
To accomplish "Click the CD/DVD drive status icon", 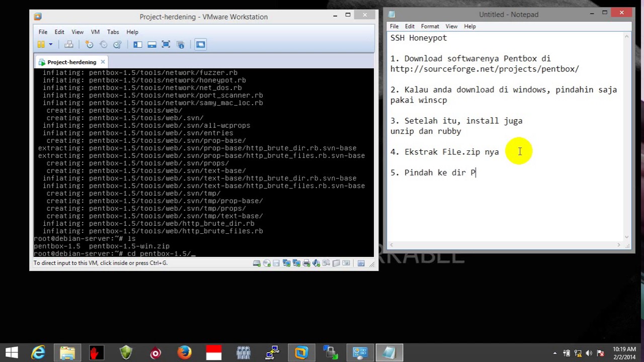I will pyautogui.click(x=267, y=263).
